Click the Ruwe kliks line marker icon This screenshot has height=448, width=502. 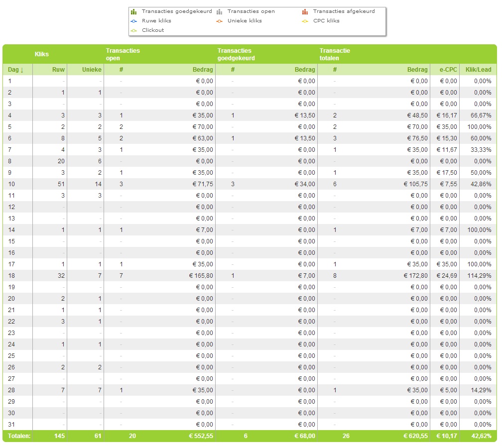[134, 21]
